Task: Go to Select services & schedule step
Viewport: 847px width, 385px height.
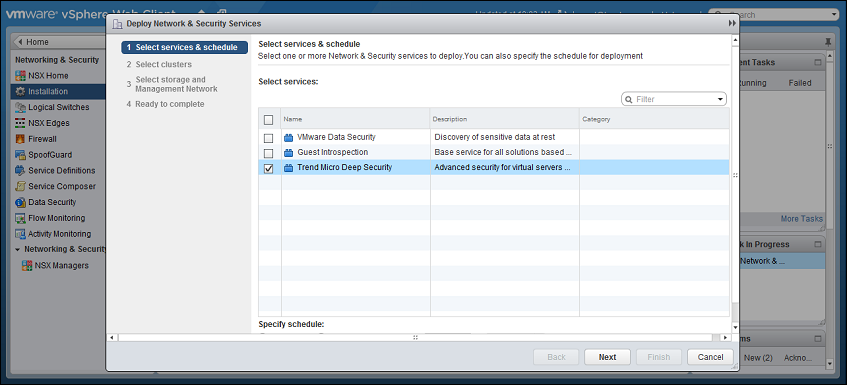Action: coord(185,48)
